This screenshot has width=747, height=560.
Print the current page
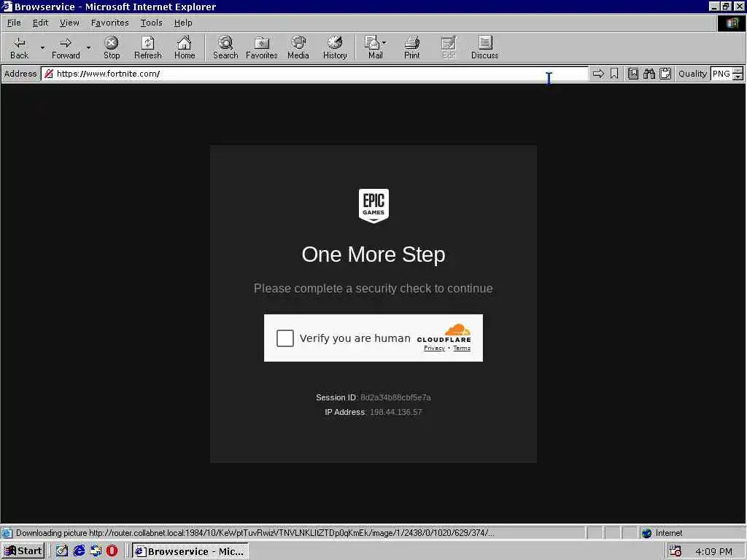coord(411,47)
